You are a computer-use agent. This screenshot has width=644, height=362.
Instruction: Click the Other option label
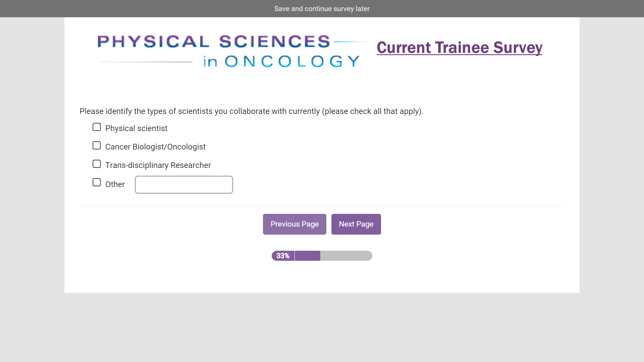click(115, 184)
